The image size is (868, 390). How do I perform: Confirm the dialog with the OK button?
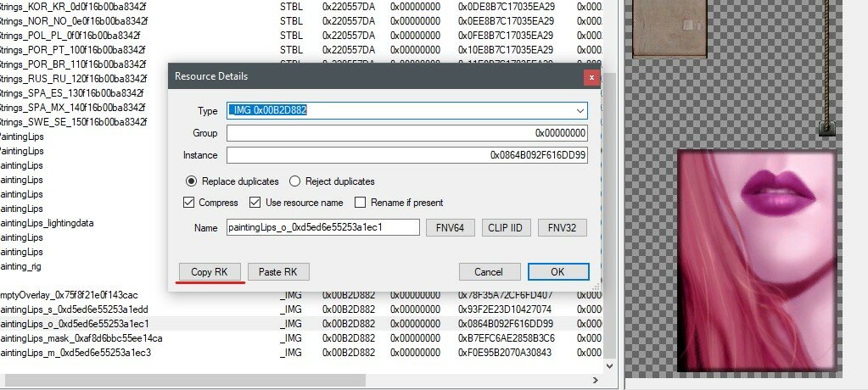click(x=558, y=271)
